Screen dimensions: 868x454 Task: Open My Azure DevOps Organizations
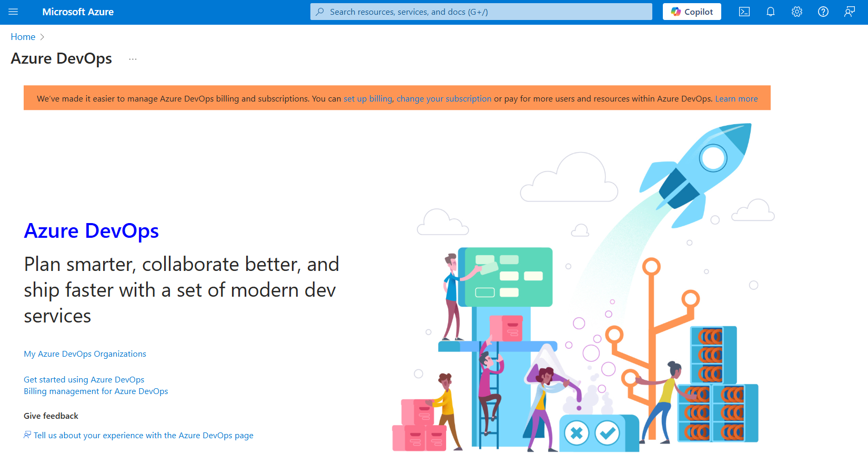point(85,354)
